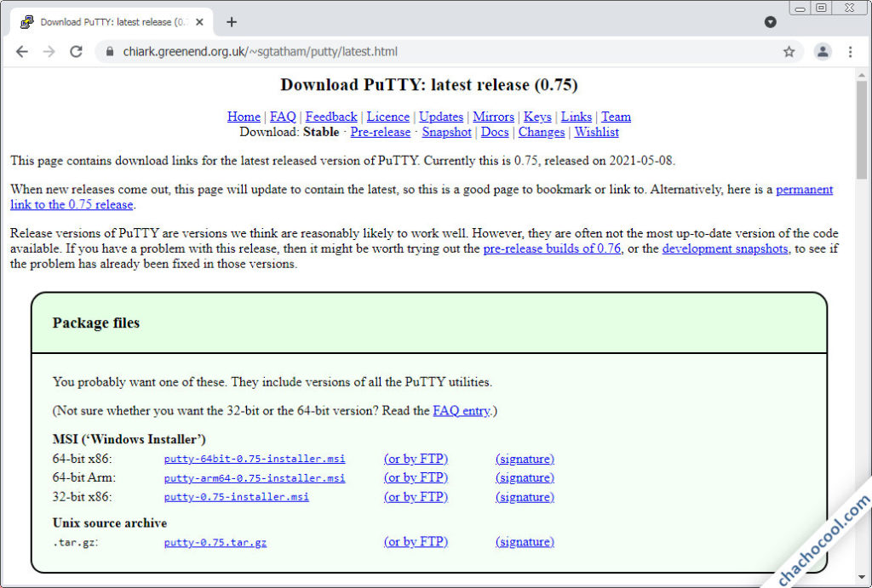Click the address bar URL field

pos(426,52)
